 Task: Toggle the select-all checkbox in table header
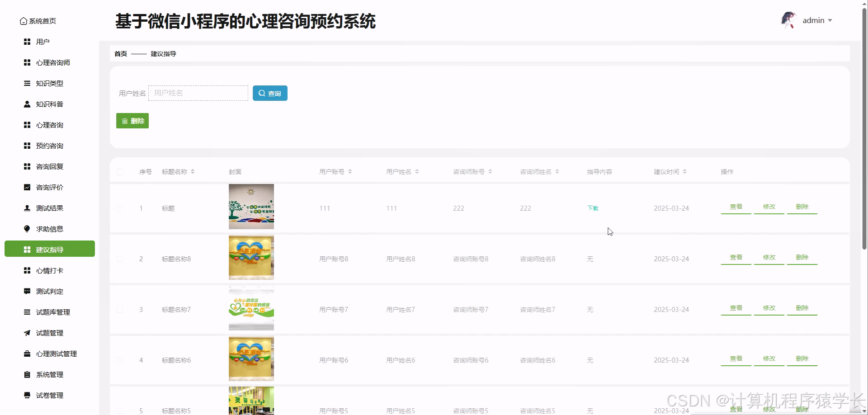point(120,172)
